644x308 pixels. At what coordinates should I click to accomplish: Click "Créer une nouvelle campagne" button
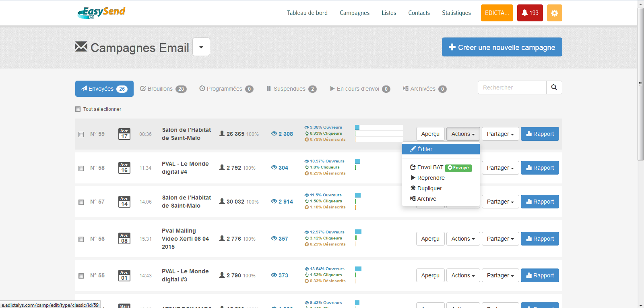(x=502, y=47)
